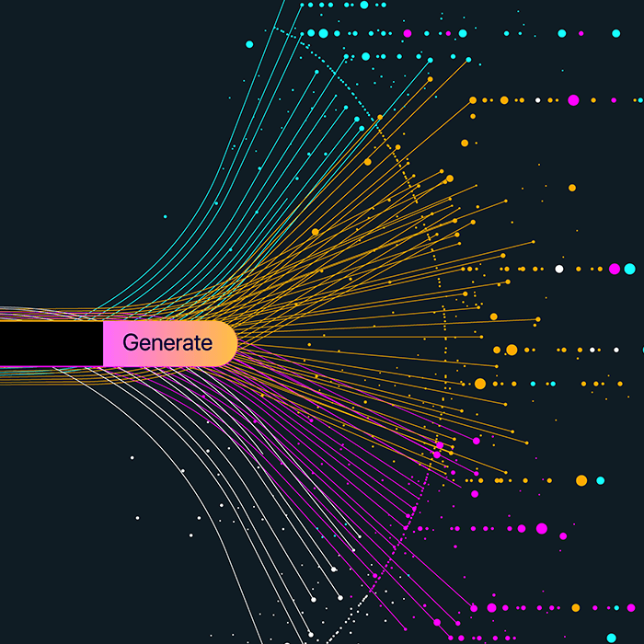This screenshot has width=644, height=644.
Task: Select the large magenta dot in the bottom row
Action: (x=491, y=607)
